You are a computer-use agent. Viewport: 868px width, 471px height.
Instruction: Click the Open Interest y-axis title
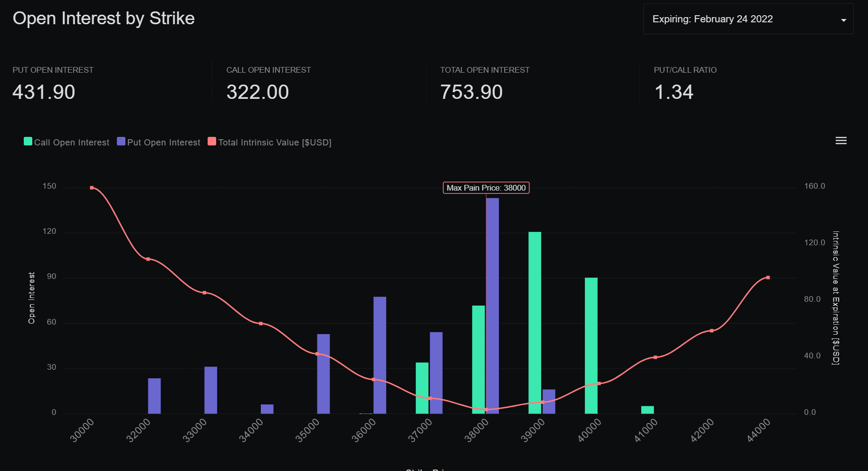(x=31, y=298)
